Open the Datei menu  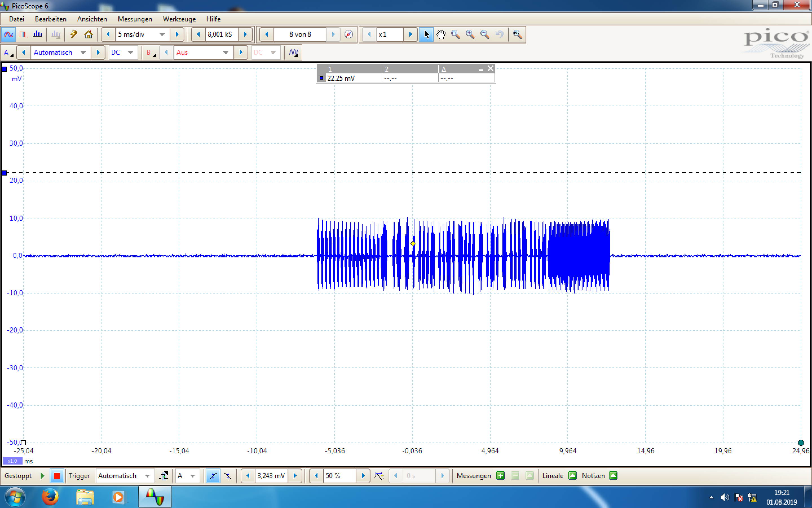coord(16,19)
